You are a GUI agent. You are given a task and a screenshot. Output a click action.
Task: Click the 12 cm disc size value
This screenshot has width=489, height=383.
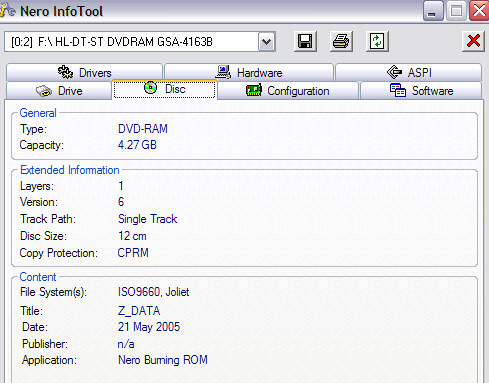[132, 236]
